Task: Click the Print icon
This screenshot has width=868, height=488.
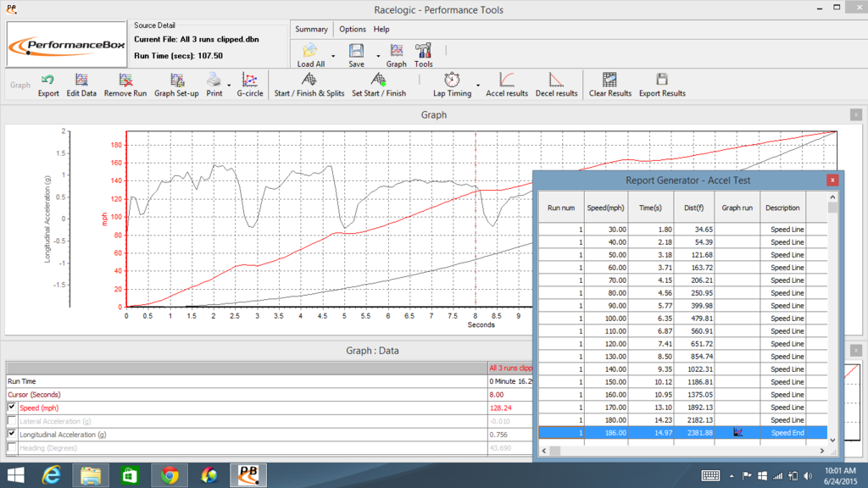Action: point(214,80)
